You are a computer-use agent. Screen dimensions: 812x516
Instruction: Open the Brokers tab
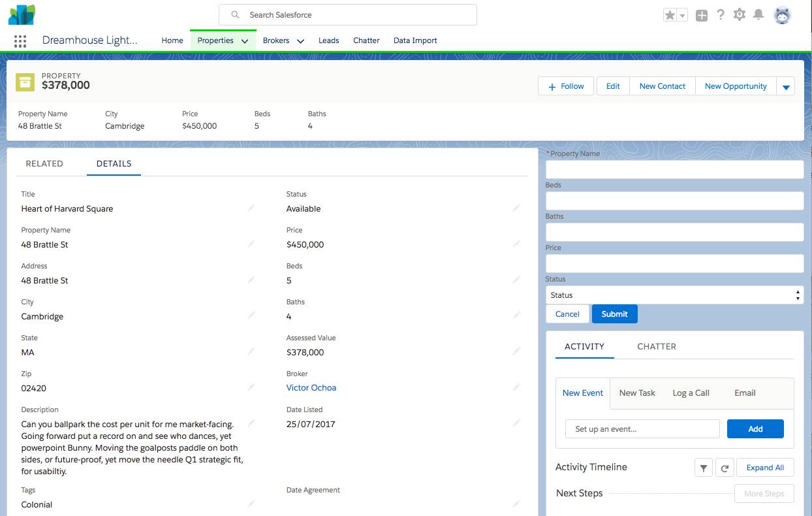point(276,40)
